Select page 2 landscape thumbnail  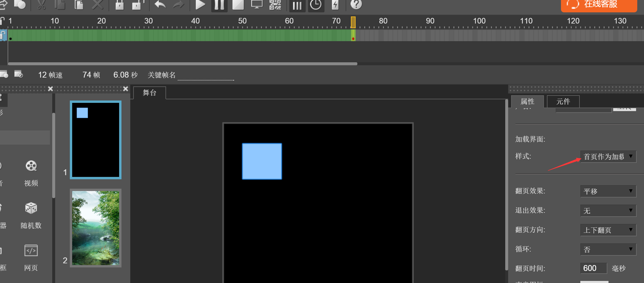[x=96, y=228]
